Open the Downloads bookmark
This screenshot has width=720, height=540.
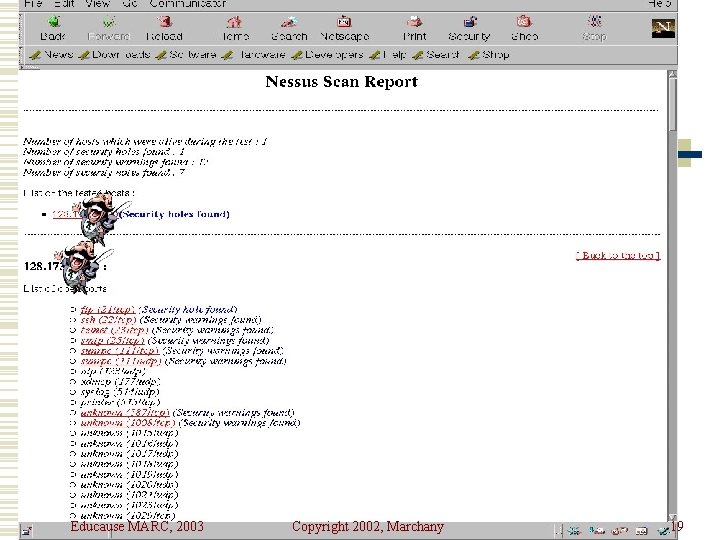pos(114,55)
